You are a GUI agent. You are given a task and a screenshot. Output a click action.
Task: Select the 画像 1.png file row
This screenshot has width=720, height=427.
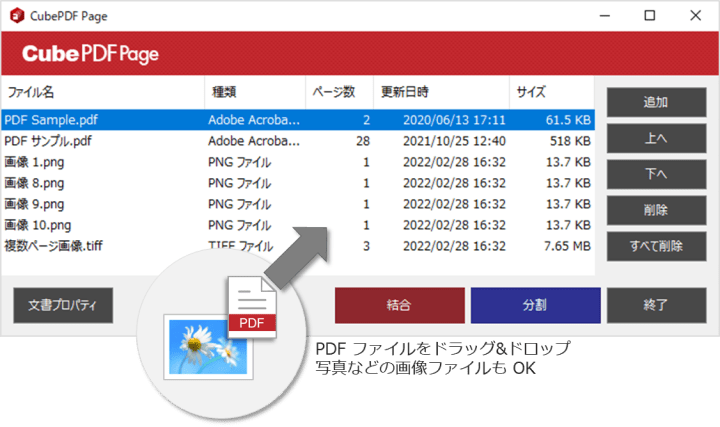coord(298,162)
